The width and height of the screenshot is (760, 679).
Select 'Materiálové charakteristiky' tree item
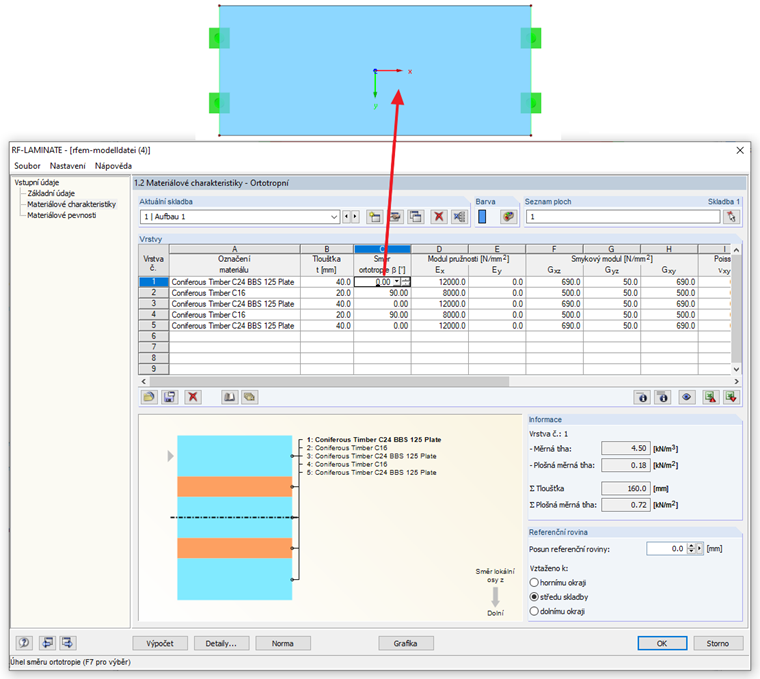click(x=71, y=204)
